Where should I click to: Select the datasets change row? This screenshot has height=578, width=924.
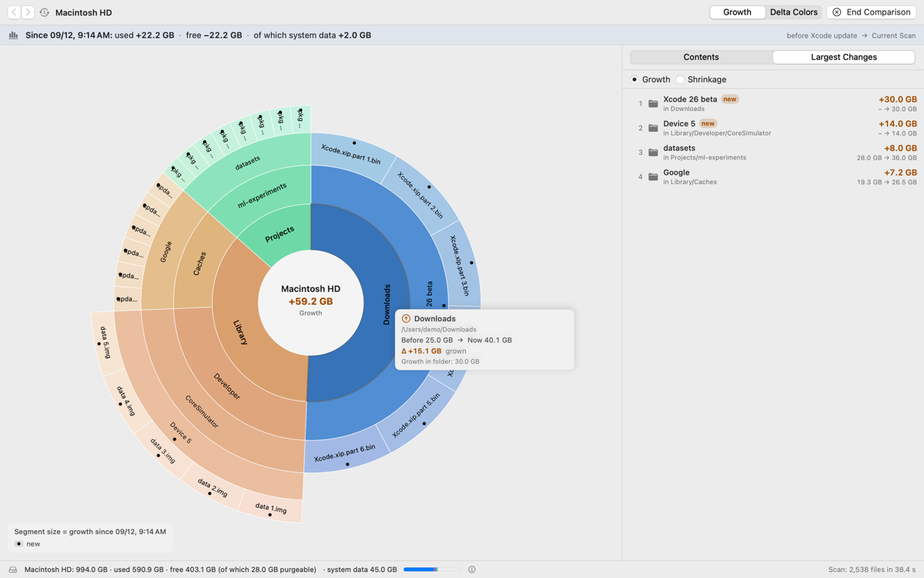pos(773,153)
